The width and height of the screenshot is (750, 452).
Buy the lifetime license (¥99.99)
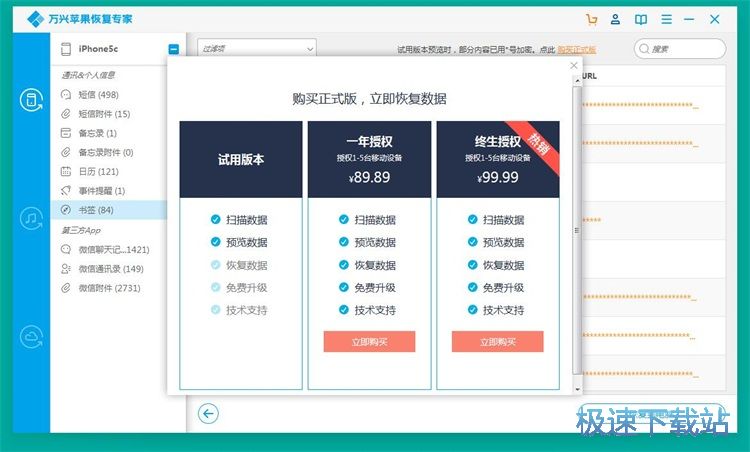pos(497,342)
